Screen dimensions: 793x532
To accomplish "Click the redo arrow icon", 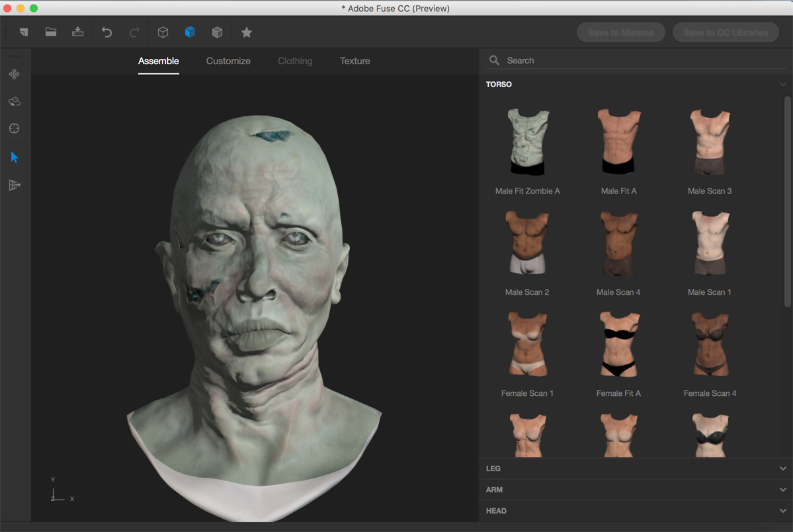I will pos(134,32).
